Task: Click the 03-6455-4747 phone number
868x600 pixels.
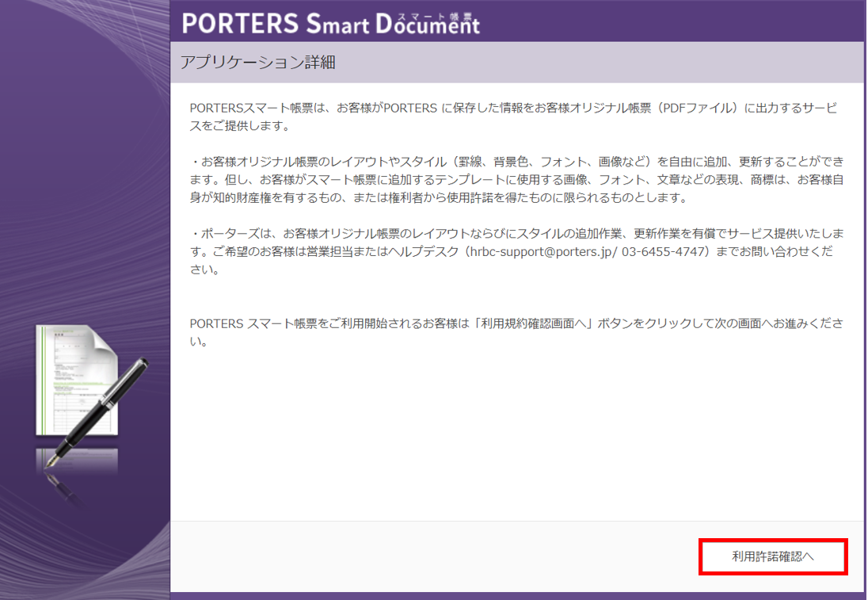Action: point(662,251)
